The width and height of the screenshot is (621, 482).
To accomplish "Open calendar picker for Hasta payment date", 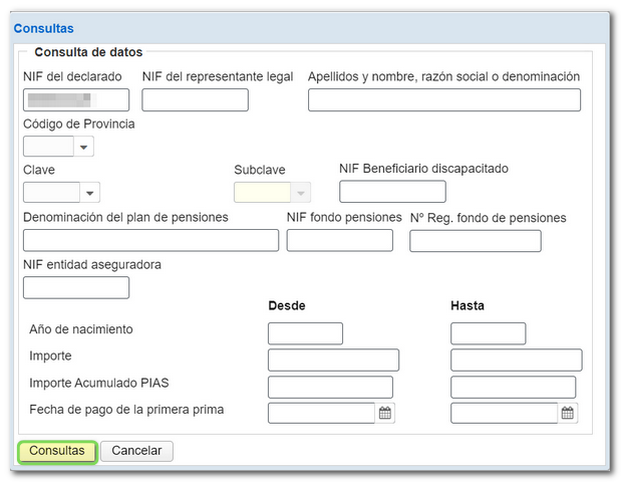I will 567,412.
